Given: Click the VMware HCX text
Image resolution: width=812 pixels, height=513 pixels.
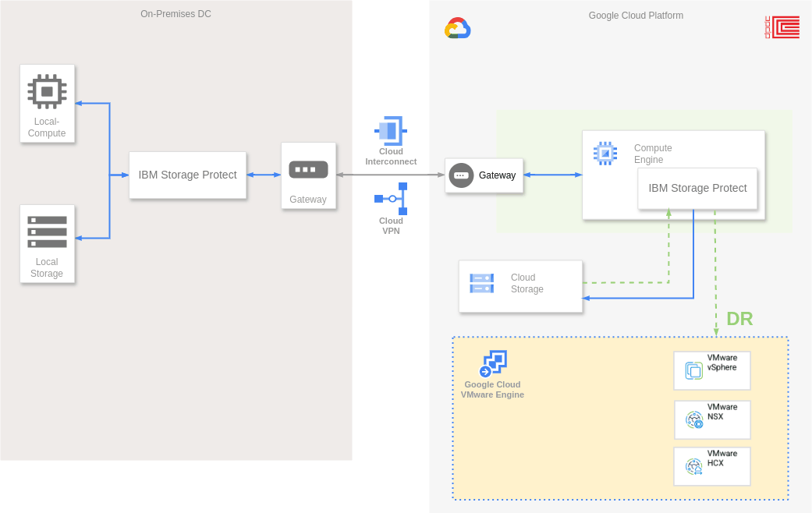Looking at the screenshot, I should click(x=722, y=458).
